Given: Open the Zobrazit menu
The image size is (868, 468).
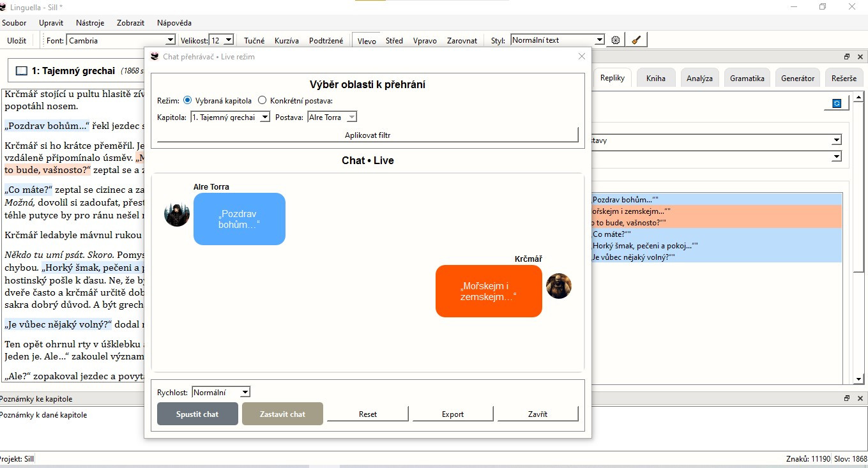Looking at the screenshot, I should (131, 23).
